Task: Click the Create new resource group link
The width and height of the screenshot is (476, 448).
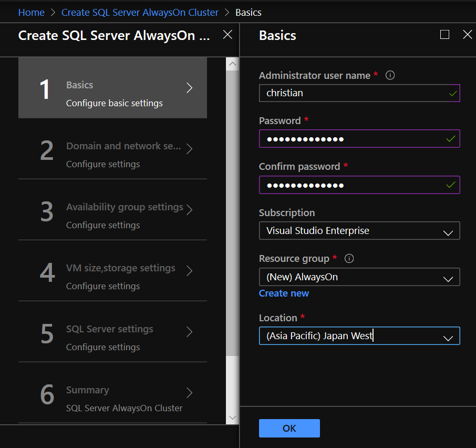Action: click(x=284, y=293)
